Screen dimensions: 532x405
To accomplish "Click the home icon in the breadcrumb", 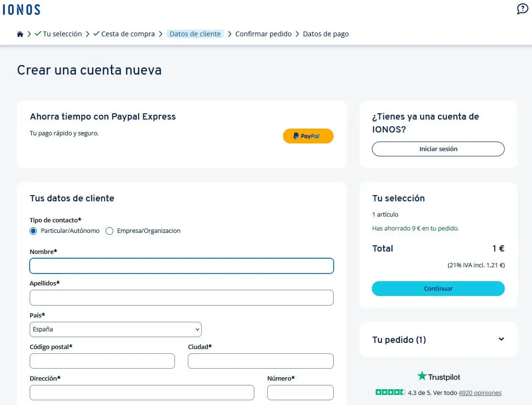I will tap(19, 33).
